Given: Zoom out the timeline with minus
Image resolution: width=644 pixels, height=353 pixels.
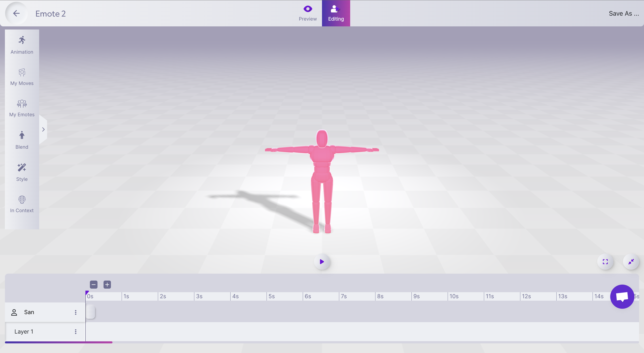Looking at the screenshot, I should (x=93, y=284).
